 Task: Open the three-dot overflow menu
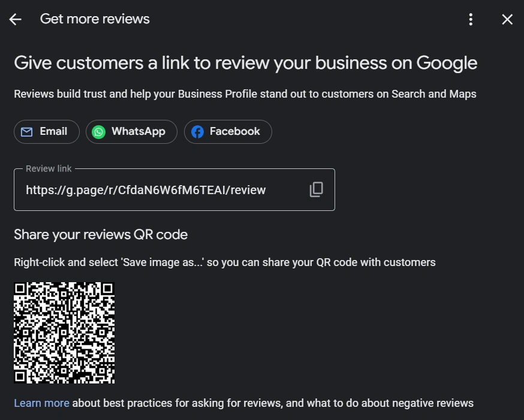(x=471, y=19)
